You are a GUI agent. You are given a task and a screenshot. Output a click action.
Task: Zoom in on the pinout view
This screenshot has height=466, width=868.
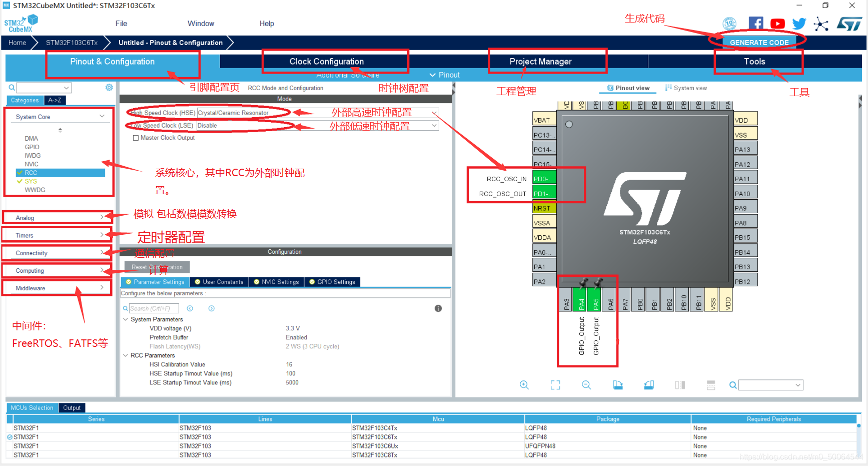(x=524, y=385)
